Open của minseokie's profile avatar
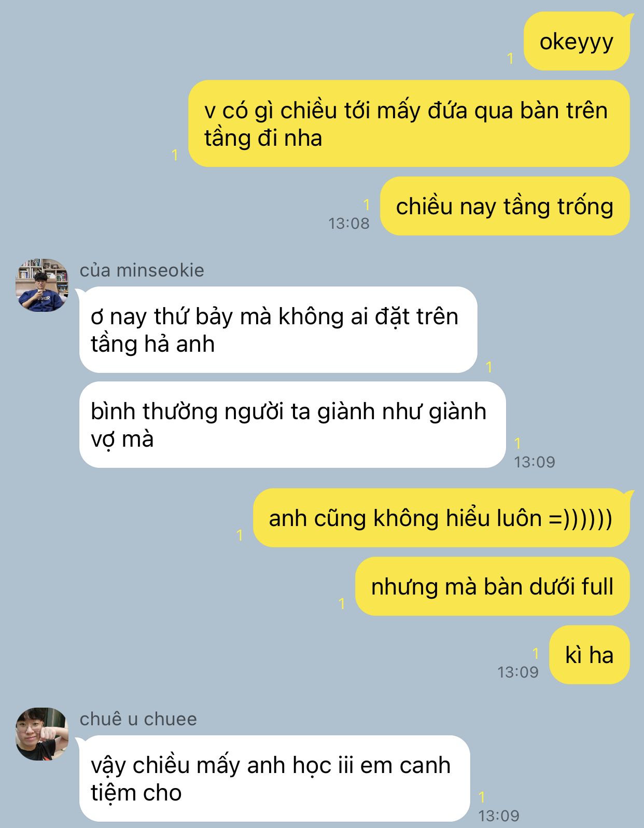The height and width of the screenshot is (828, 644). [42, 285]
